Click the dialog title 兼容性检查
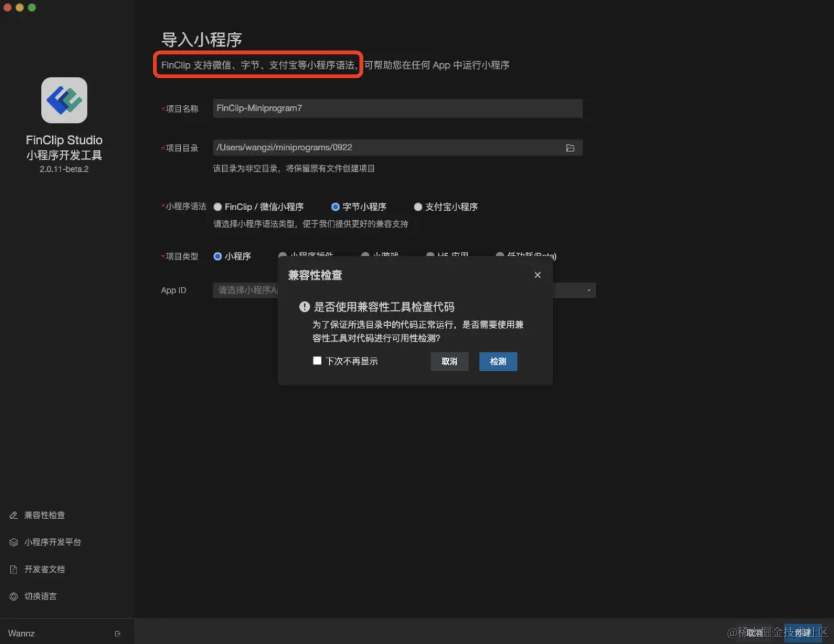 click(x=315, y=276)
